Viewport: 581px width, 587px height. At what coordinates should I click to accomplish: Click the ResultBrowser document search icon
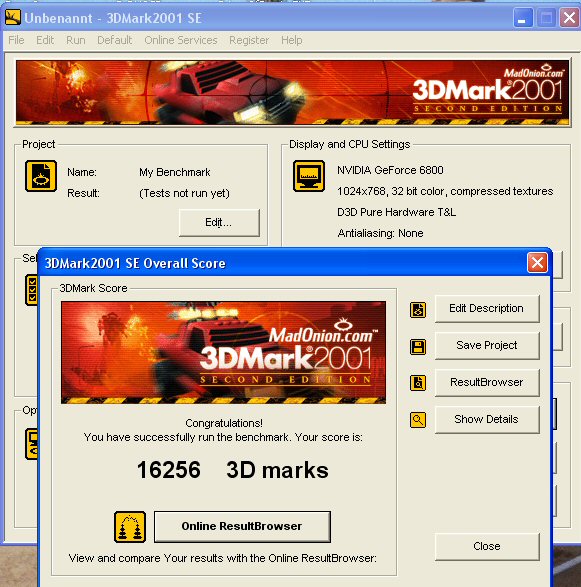point(418,383)
